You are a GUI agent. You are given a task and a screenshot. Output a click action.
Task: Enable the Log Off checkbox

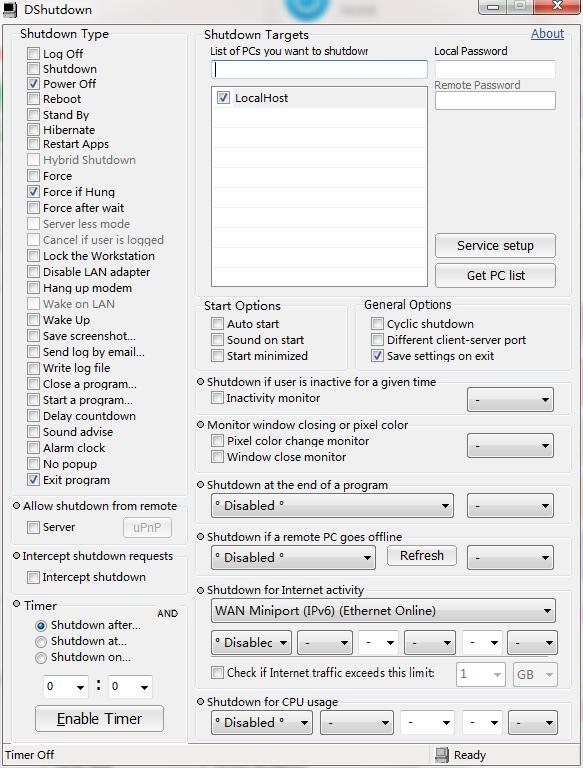tap(33, 53)
